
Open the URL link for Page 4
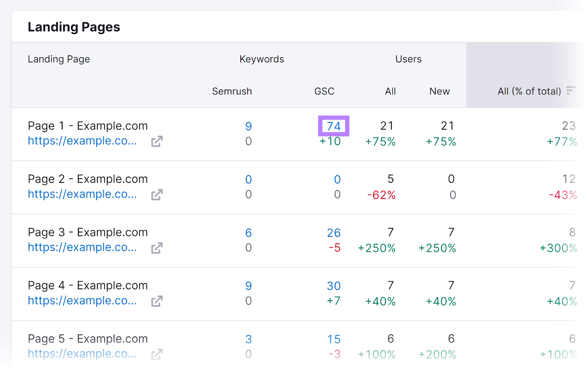(x=82, y=301)
